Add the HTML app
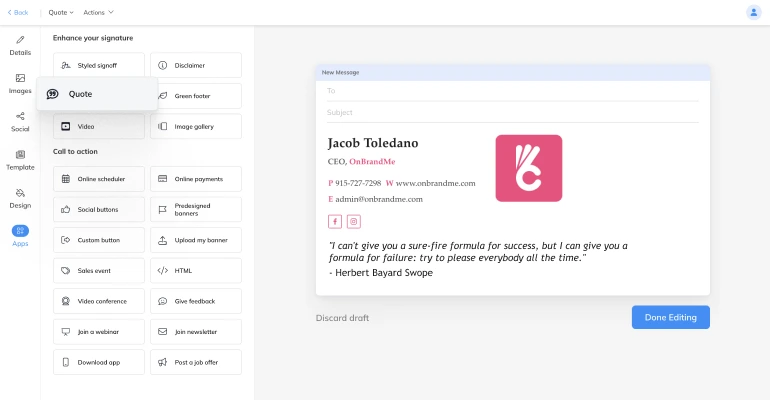This screenshot has height=400, width=770. click(196, 270)
